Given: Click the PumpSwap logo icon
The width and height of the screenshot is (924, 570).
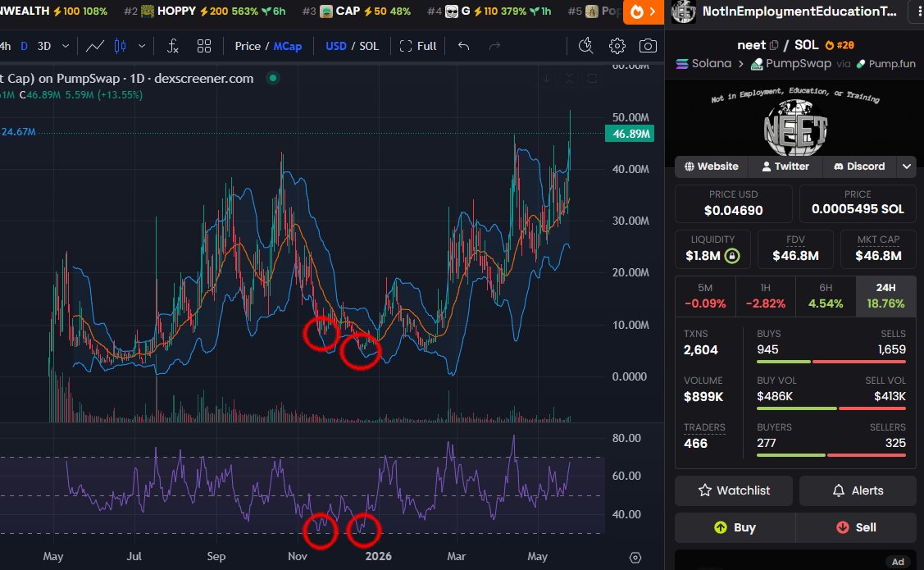Looking at the screenshot, I should pos(757,64).
